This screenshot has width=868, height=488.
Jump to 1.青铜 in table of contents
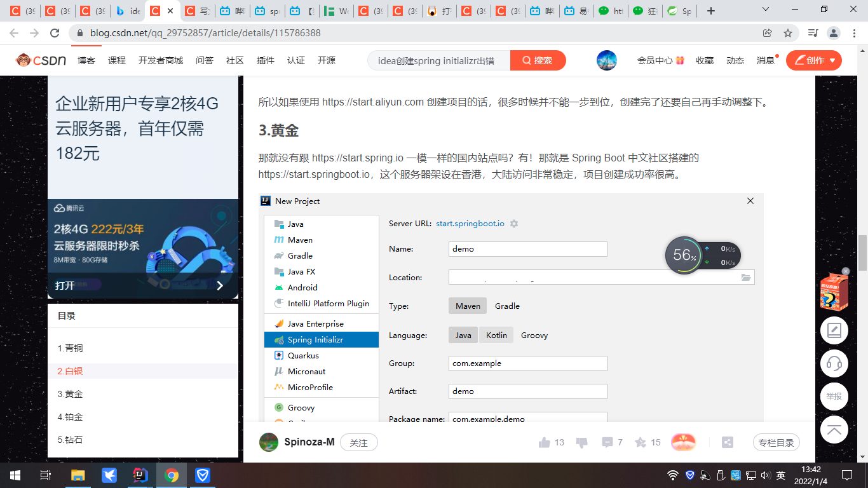coord(71,348)
